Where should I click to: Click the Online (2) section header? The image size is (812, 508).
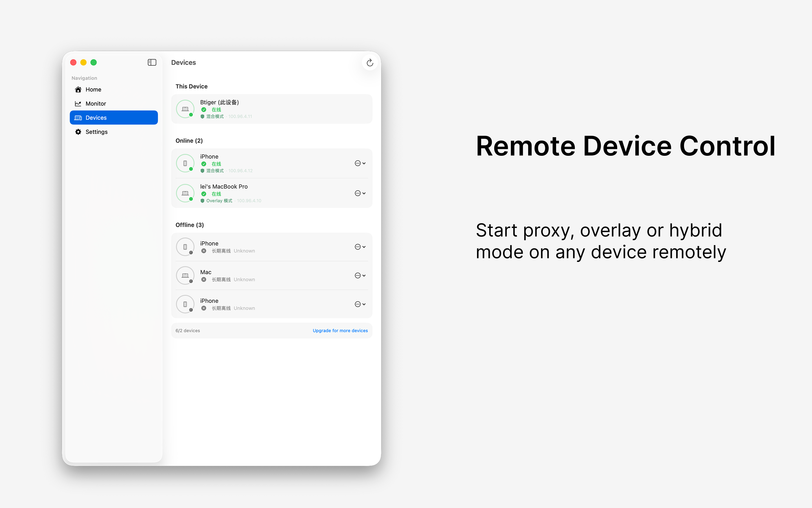(x=189, y=141)
